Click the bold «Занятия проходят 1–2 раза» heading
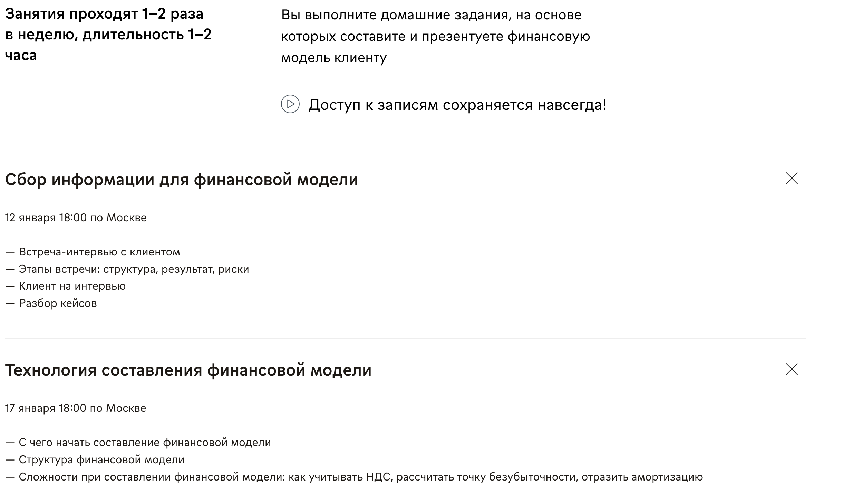This screenshot has width=843, height=504. pyautogui.click(x=104, y=14)
